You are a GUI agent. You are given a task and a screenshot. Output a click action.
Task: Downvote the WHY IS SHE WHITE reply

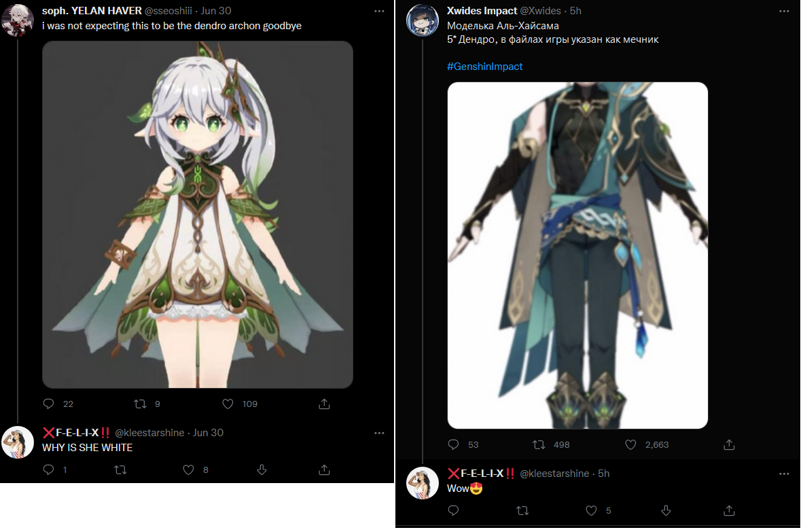(262, 469)
